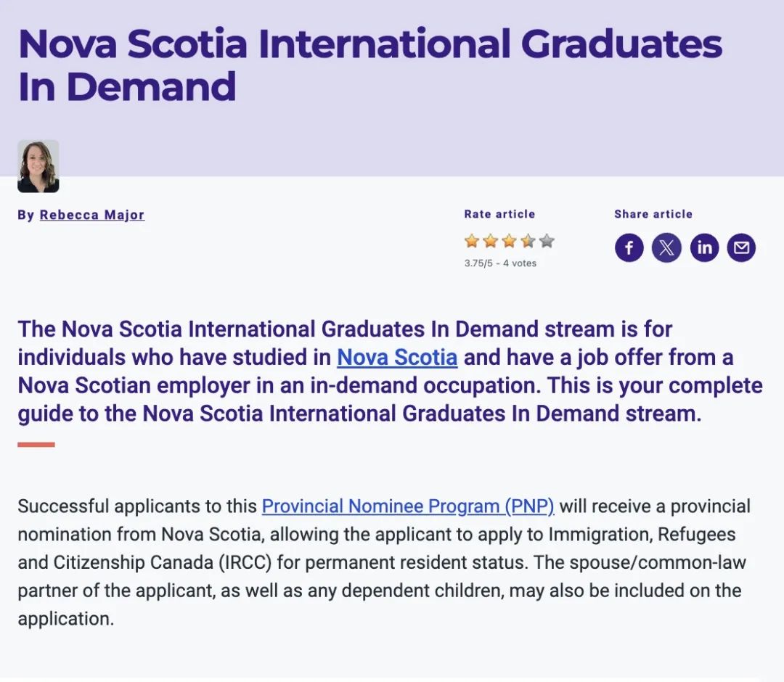Rate article with two stars
This screenshot has width=784, height=682.
click(491, 242)
